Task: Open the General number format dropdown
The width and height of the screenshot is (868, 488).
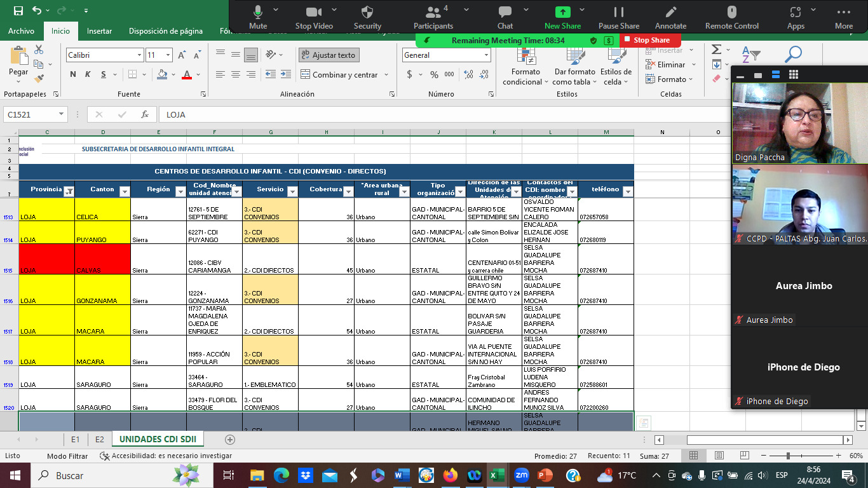Action: pos(487,55)
